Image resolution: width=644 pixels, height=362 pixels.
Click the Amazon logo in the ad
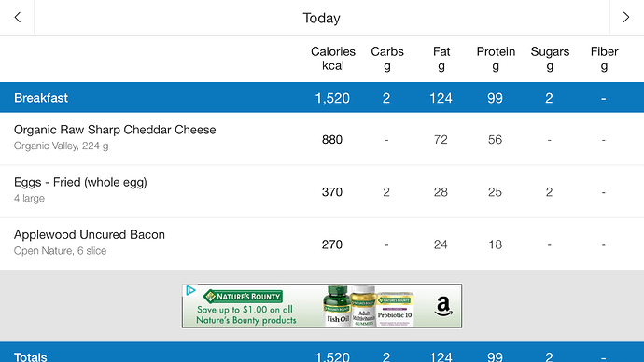[443, 306]
